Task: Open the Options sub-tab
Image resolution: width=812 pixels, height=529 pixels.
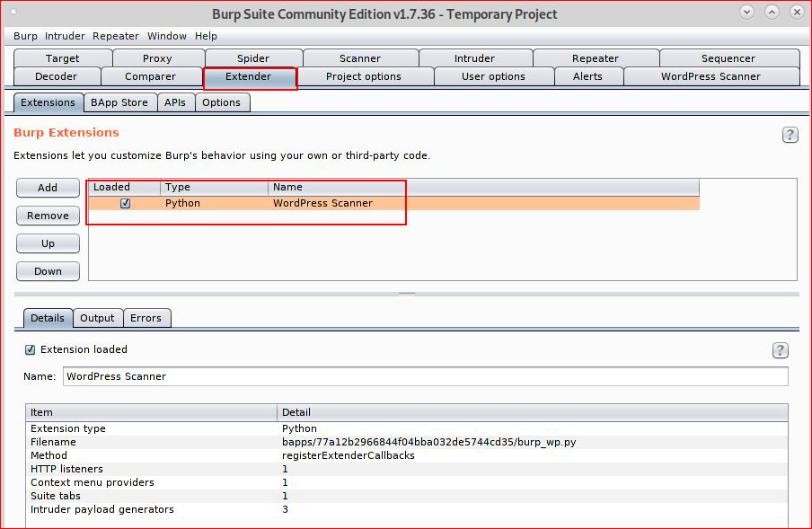Action: point(221,102)
